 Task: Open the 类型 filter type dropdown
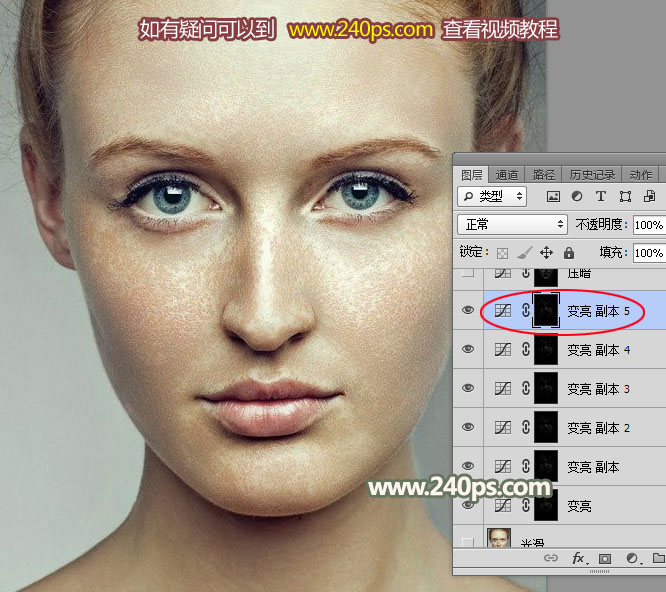492,196
